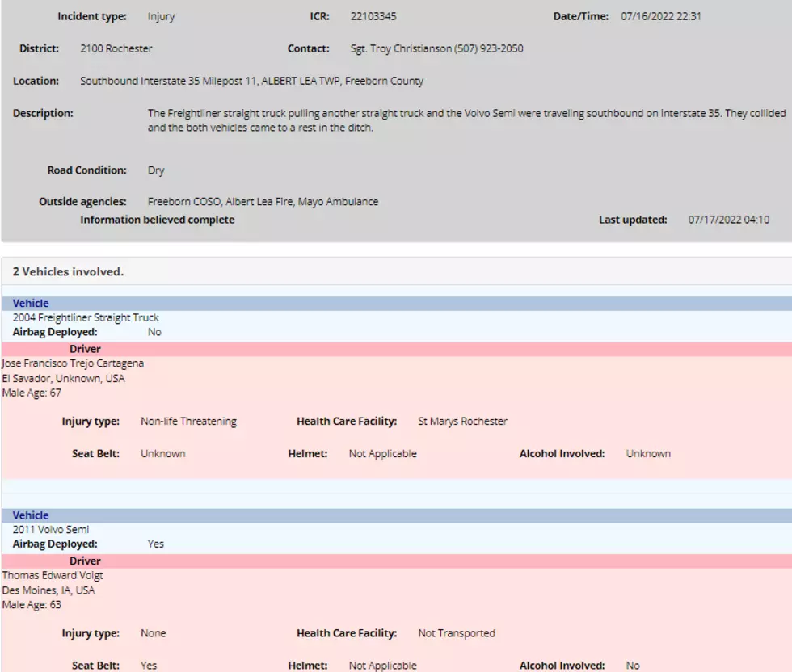Click the ICR number 22103345

tap(373, 16)
